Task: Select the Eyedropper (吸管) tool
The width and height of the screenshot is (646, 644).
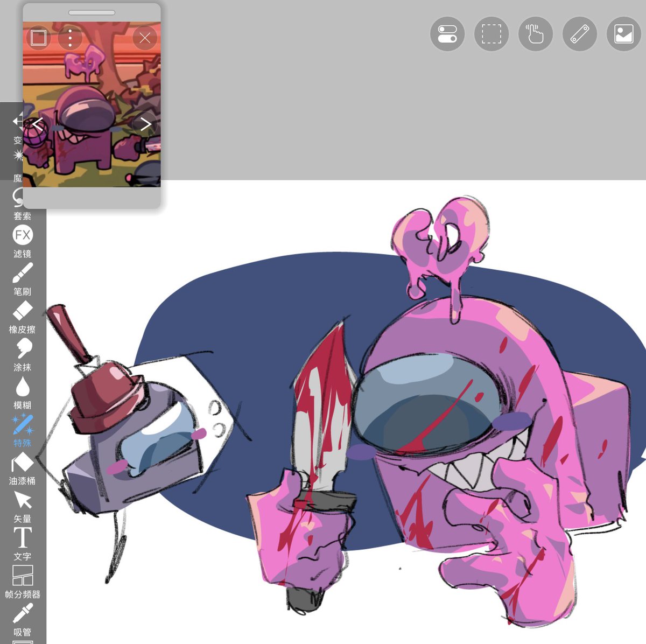Action: 22,619
